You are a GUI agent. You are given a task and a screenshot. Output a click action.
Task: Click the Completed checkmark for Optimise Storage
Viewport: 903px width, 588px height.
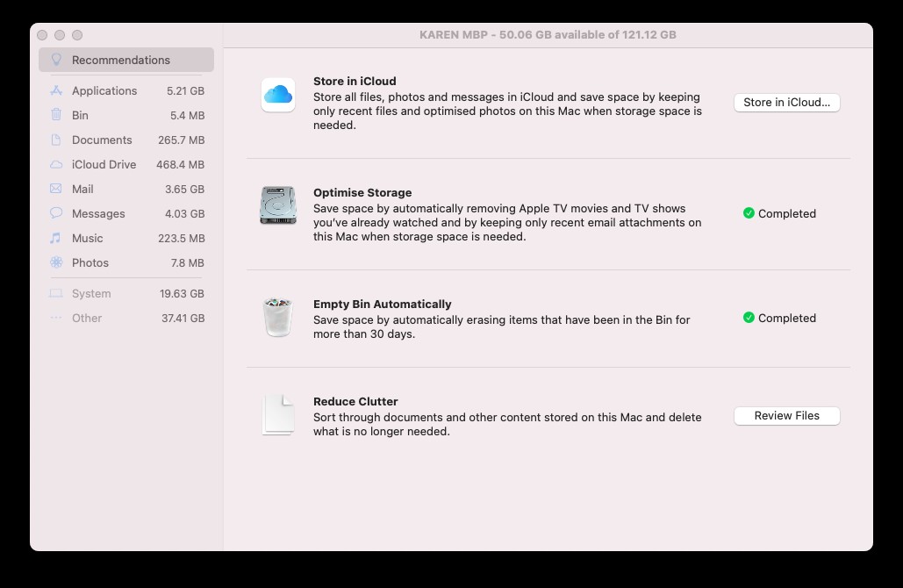pos(749,213)
